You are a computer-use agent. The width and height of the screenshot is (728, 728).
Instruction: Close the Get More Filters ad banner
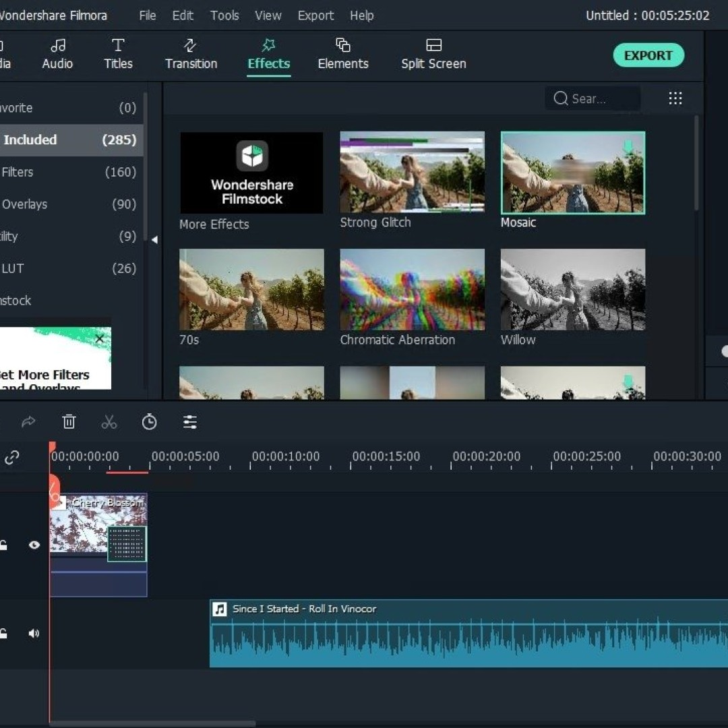[100, 338]
